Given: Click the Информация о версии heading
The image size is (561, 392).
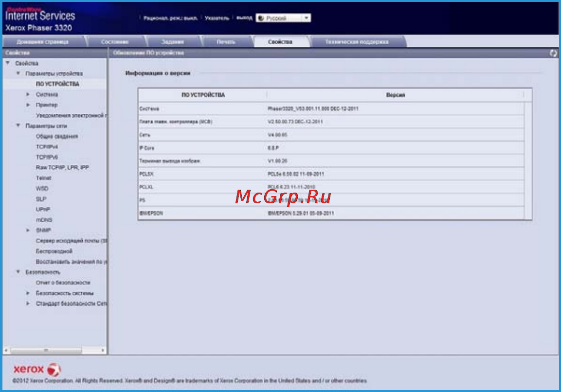Looking at the screenshot, I should click(x=158, y=73).
